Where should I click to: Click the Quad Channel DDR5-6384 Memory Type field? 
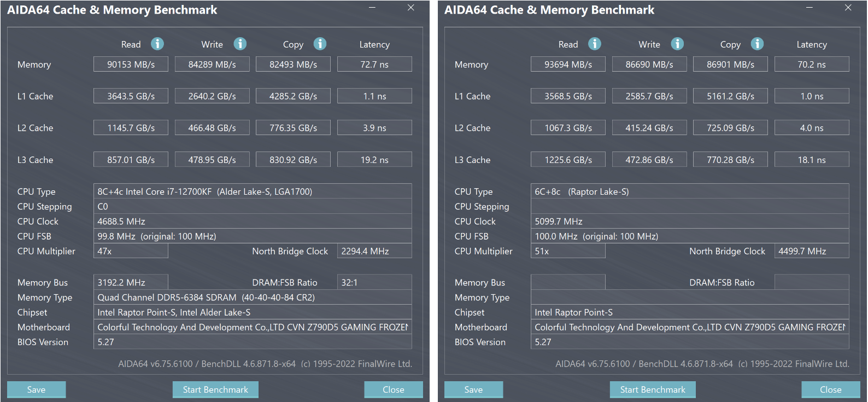pos(253,298)
